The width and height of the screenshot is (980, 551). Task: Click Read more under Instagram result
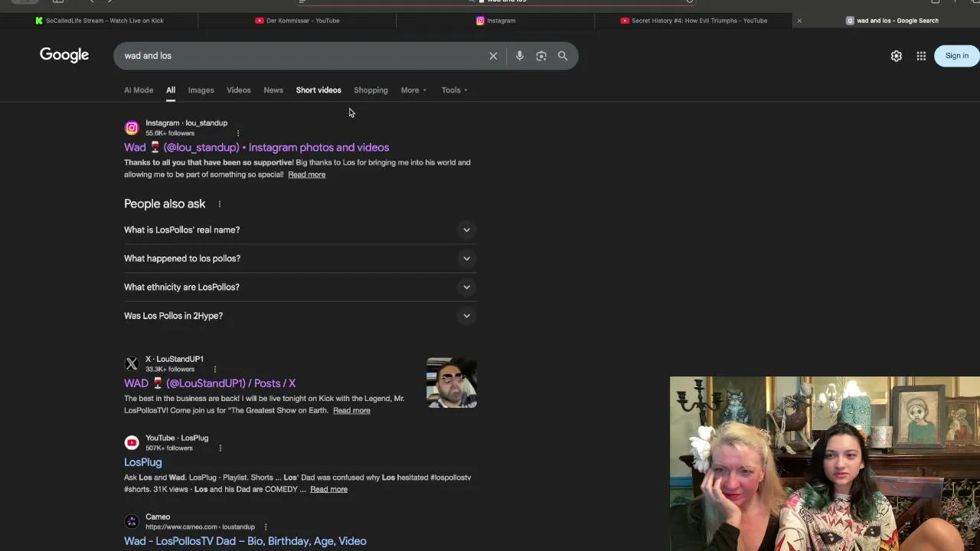pyautogui.click(x=306, y=174)
